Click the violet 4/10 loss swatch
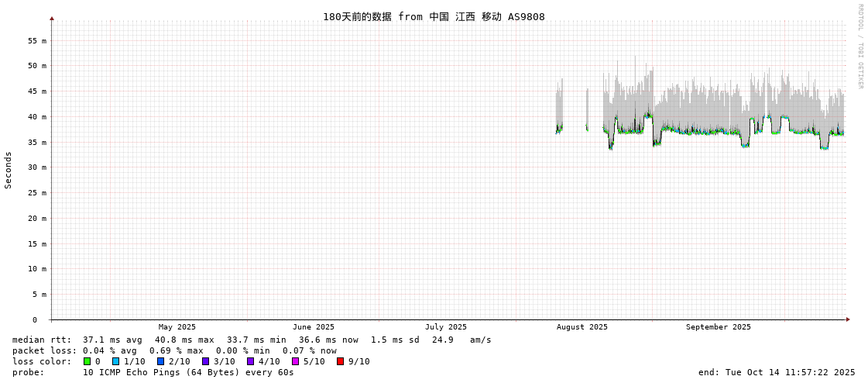This screenshot has width=868, height=383. (250, 361)
